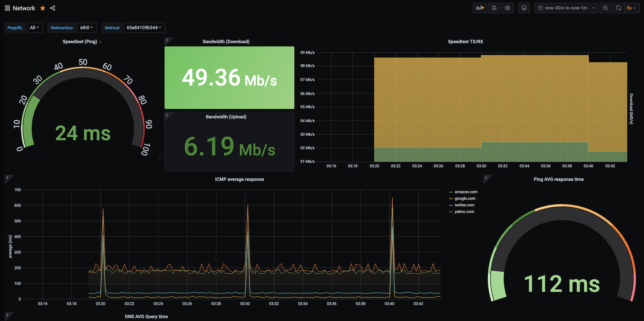This screenshot has width=644, height=321.
Task: Click the Network dashboard title
Action: click(x=24, y=8)
